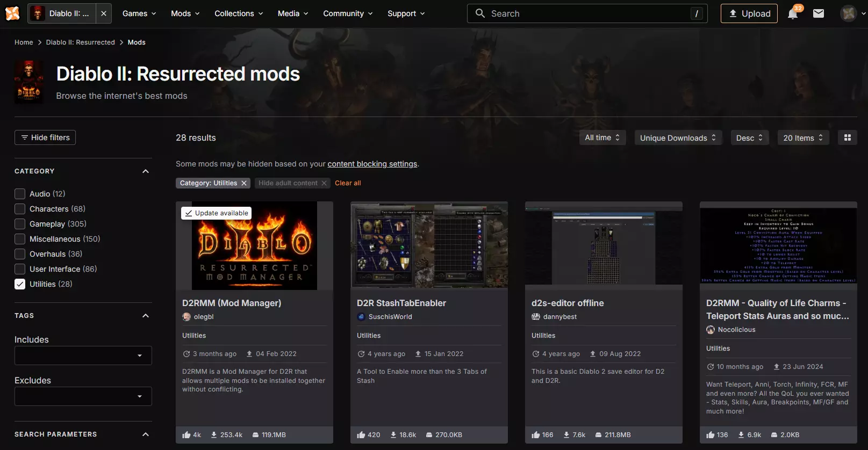The image size is (868, 450).
Task: Click the thumbs-up icon showing 136 endorsements
Action: point(711,435)
